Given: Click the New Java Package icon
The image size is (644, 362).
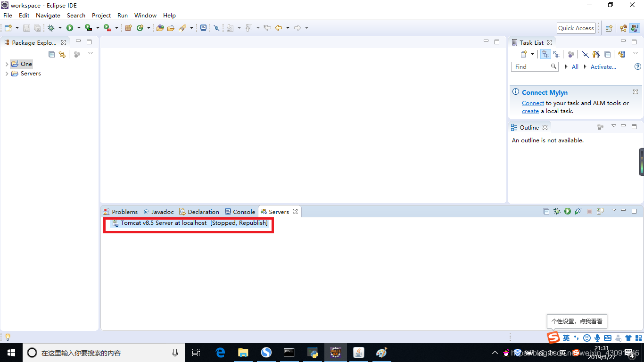Looking at the screenshot, I should pyautogui.click(x=128, y=28).
